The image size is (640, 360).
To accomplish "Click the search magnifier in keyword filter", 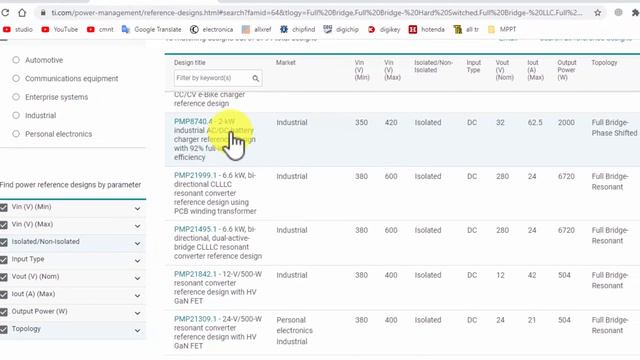I will [x=256, y=78].
